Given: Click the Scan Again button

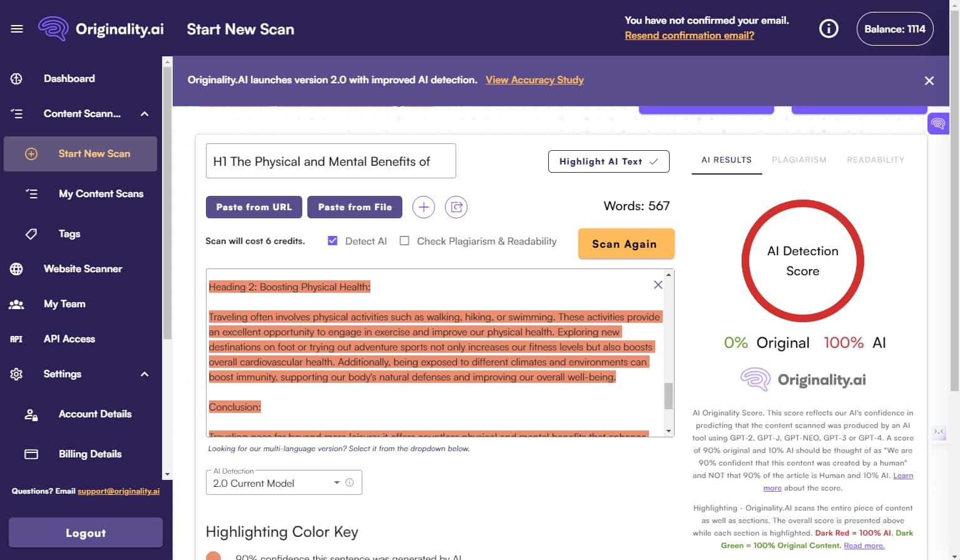Looking at the screenshot, I should pyautogui.click(x=626, y=244).
